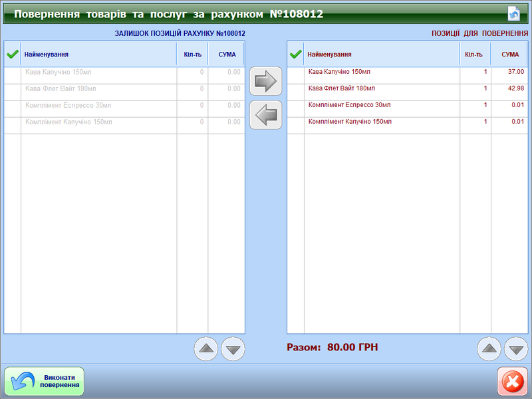Click Кіл-ть column header in right table
This screenshot has width=532, height=399.
(x=475, y=55)
